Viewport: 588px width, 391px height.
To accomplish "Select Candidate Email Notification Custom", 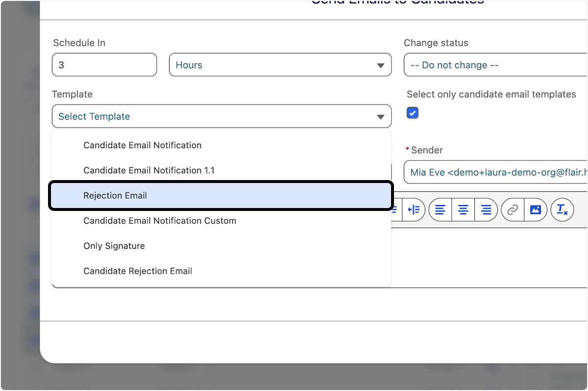I will 160,221.
